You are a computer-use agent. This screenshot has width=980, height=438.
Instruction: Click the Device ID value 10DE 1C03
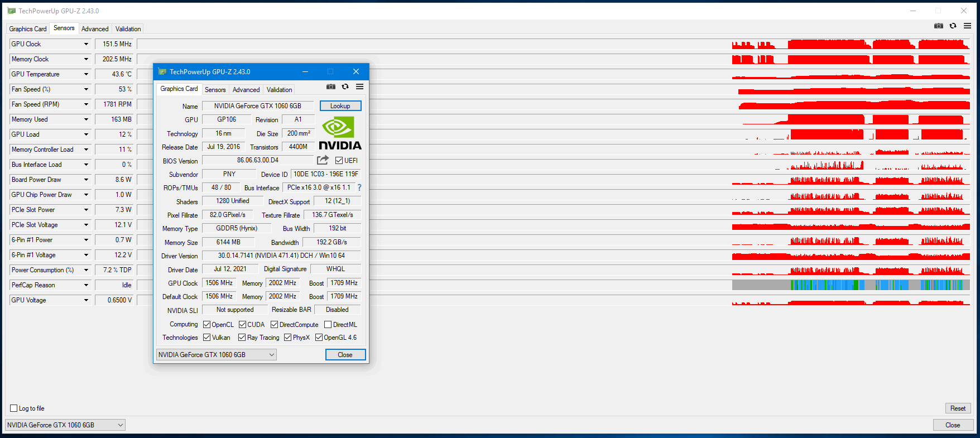[x=326, y=174]
